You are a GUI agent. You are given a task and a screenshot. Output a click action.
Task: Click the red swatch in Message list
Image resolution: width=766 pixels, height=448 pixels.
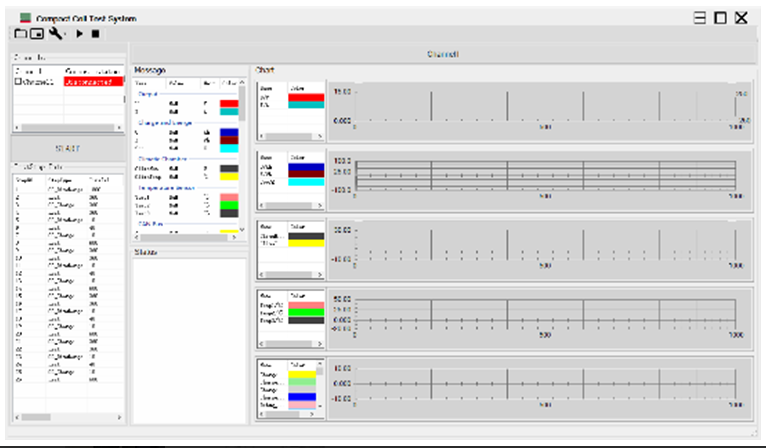tap(229, 104)
